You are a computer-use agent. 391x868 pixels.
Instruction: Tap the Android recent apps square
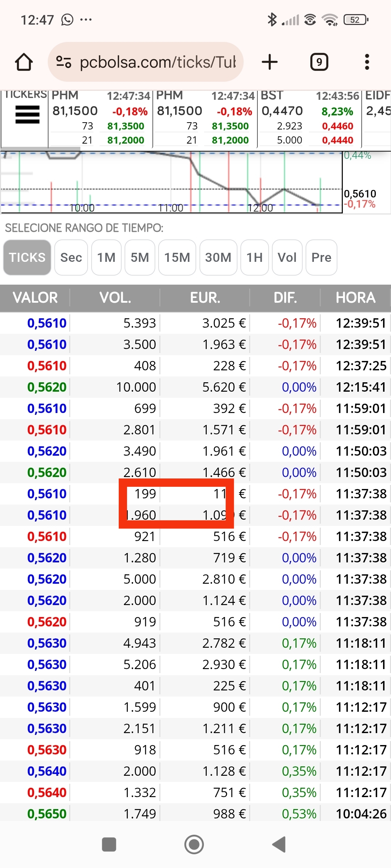(109, 845)
